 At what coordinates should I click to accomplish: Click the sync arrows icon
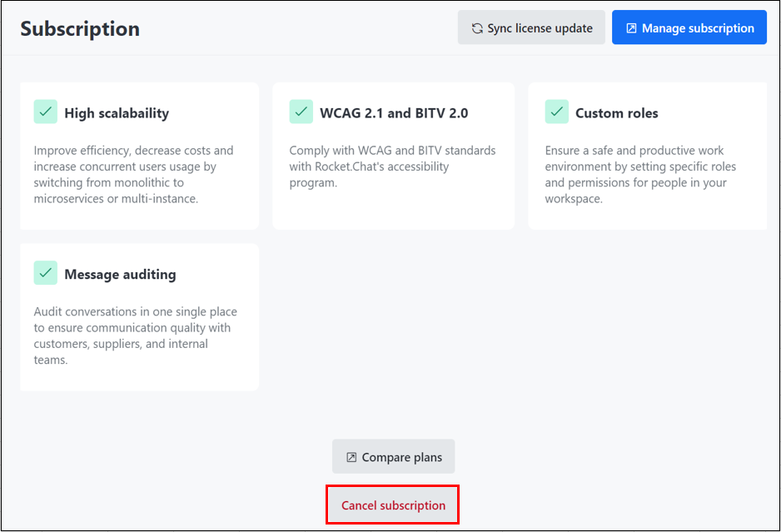coord(477,28)
